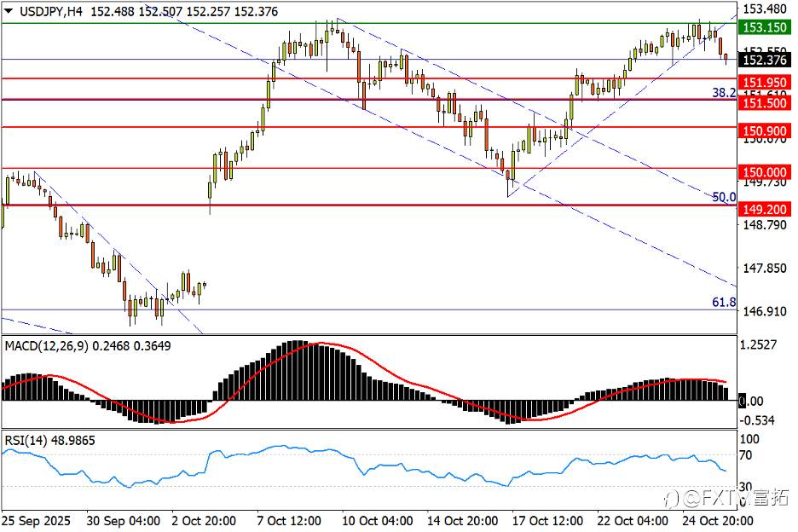Click the 146.910 price scale value
The height and width of the screenshot is (532, 798).
click(765, 310)
